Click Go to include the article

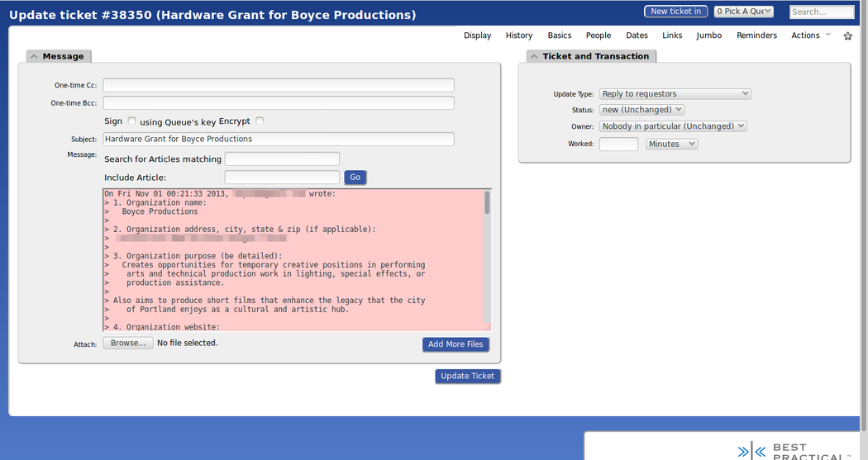pyautogui.click(x=355, y=178)
